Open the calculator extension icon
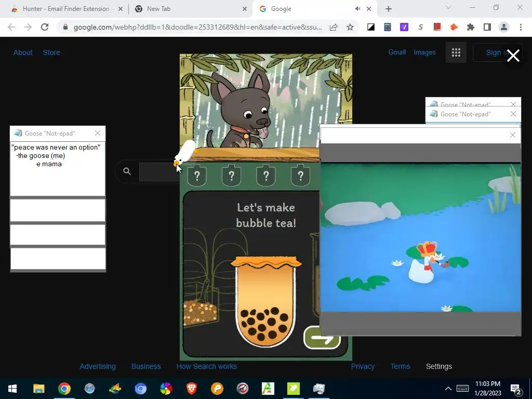532x399 pixels. pyautogui.click(x=388, y=27)
